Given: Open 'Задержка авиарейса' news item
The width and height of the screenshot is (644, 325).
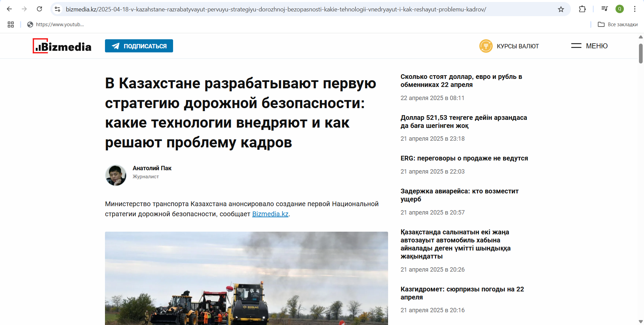Looking at the screenshot, I should tap(460, 195).
